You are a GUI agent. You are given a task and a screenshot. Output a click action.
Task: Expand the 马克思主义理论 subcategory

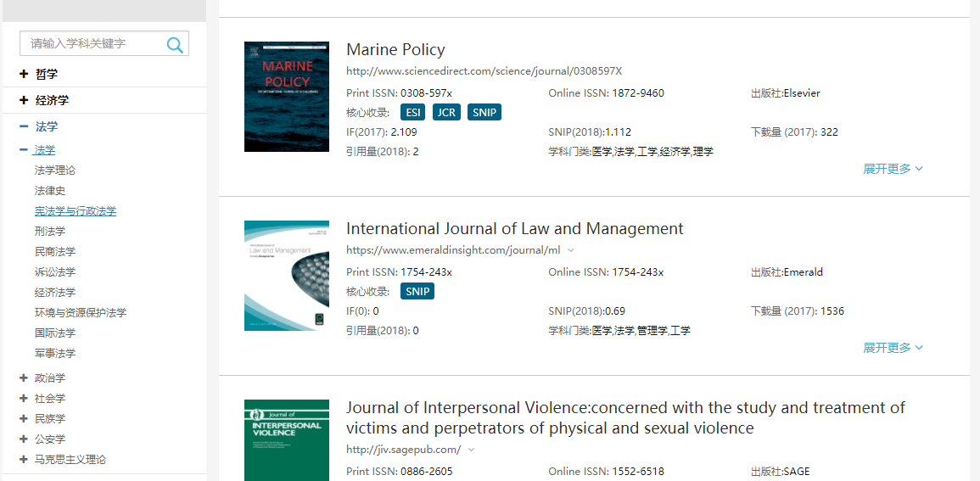tap(25, 459)
